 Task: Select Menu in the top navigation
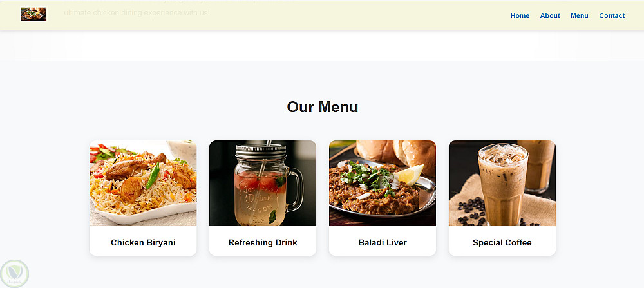(579, 15)
